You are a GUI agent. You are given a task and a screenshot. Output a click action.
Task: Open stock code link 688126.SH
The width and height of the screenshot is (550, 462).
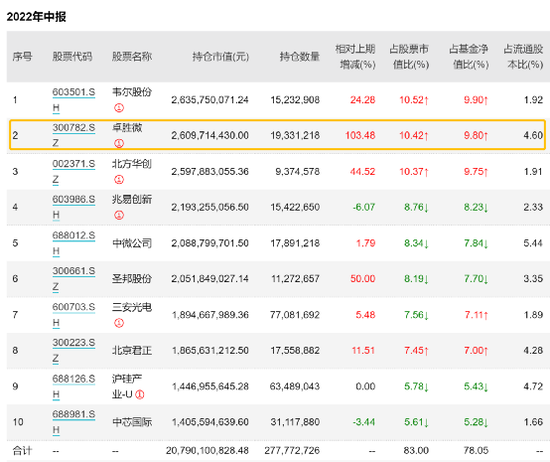pyautogui.click(x=74, y=386)
